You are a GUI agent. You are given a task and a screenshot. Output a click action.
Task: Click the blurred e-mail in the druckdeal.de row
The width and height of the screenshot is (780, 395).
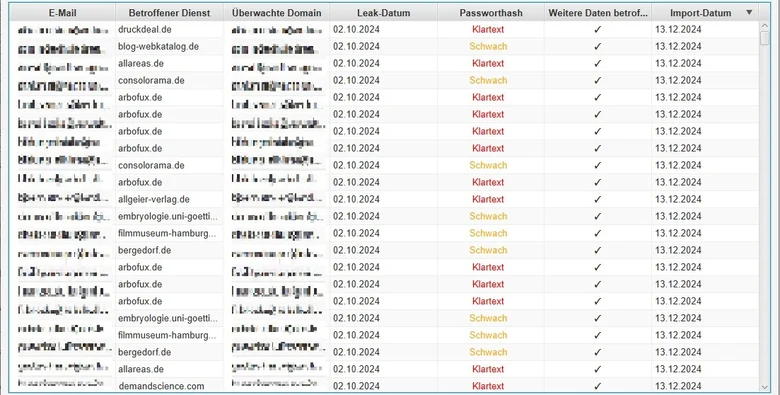tap(63, 30)
